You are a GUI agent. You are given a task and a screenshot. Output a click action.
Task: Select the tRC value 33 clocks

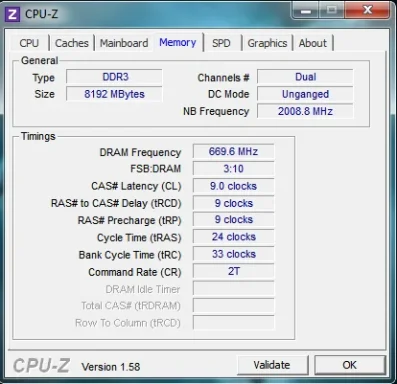234,254
